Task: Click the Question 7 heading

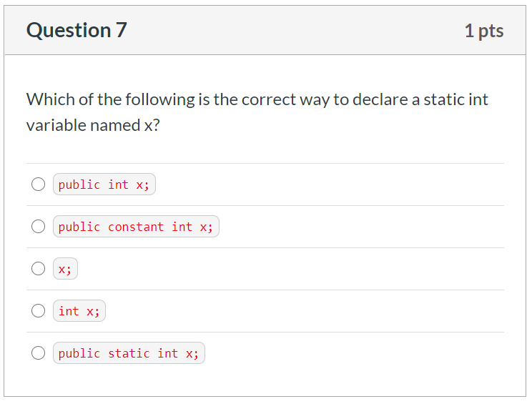Action: (77, 30)
